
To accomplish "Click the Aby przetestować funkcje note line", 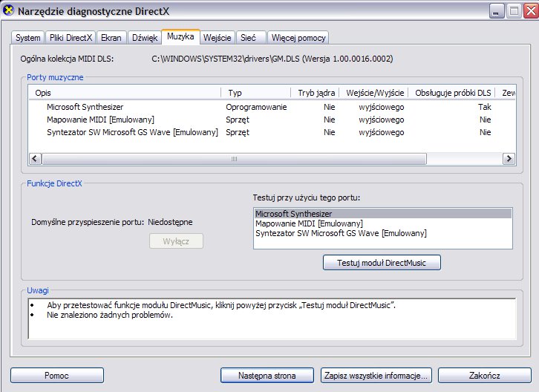I will pyautogui.click(x=221, y=305).
